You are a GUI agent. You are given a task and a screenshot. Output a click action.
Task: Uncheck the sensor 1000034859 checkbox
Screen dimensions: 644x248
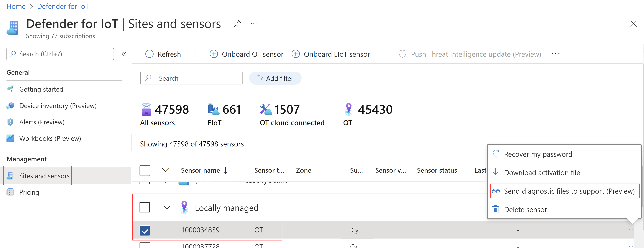[145, 230]
